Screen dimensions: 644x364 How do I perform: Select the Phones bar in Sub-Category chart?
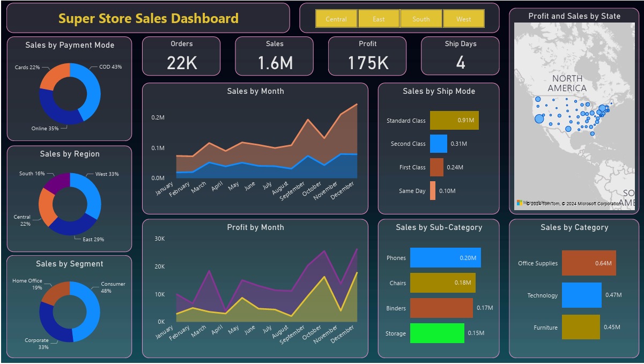tap(445, 258)
